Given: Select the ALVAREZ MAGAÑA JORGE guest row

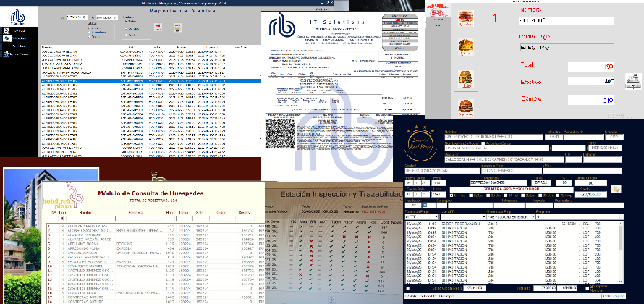Looking at the screenshot, I should [x=154, y=239].
